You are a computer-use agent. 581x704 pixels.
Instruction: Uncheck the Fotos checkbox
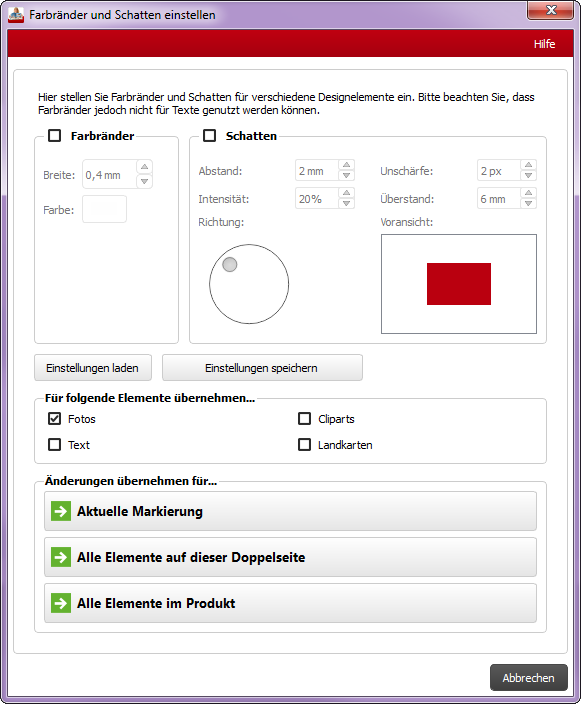click(x=55, y=419)
